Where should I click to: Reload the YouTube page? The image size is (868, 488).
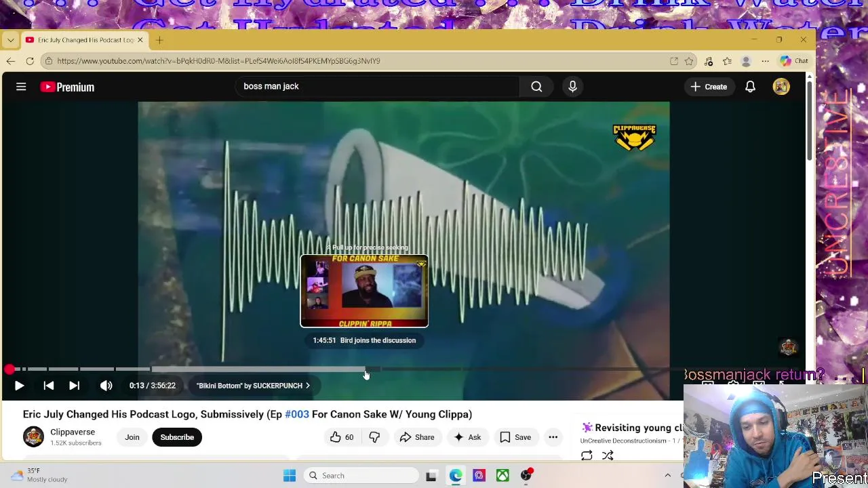(x=30, y=61)
